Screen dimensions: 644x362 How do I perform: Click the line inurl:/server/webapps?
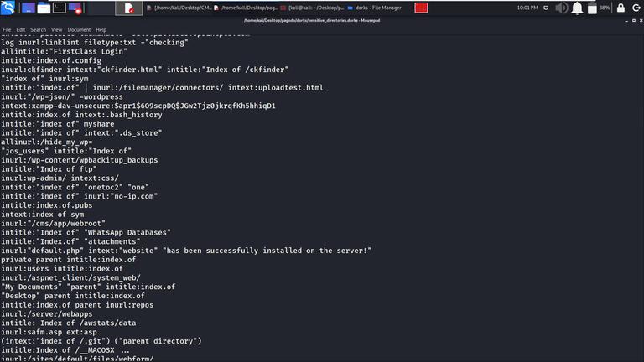pos(46,313)
